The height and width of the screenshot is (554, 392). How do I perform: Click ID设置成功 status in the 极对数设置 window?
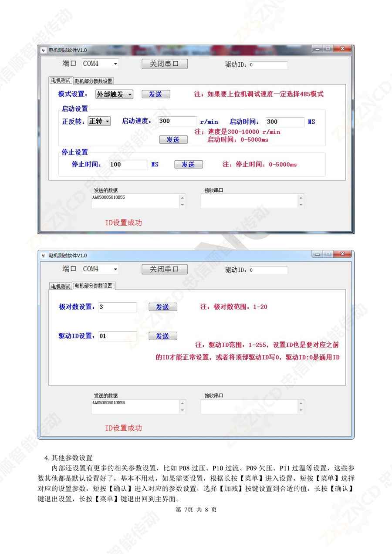[x=123, y=428]
